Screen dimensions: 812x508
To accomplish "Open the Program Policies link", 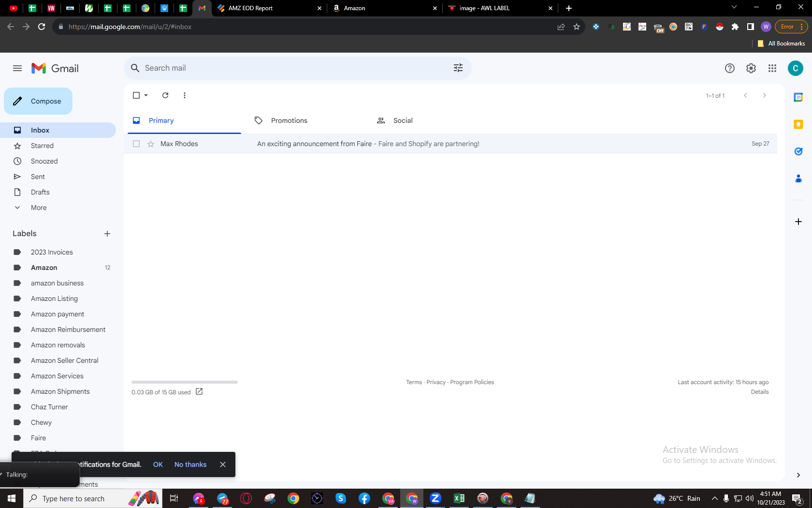I will (x=472, y=382).
